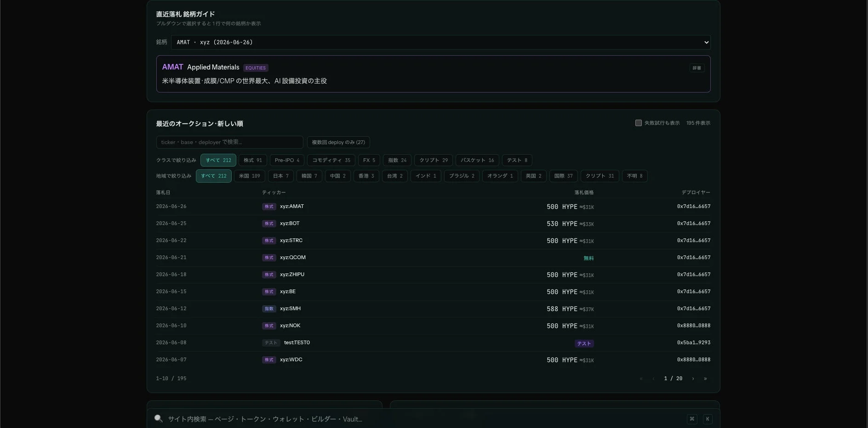Viewport: 868px width, 428px height.
Task: Open the 辞書 button on AMAT card
Action: coord(697,68)
